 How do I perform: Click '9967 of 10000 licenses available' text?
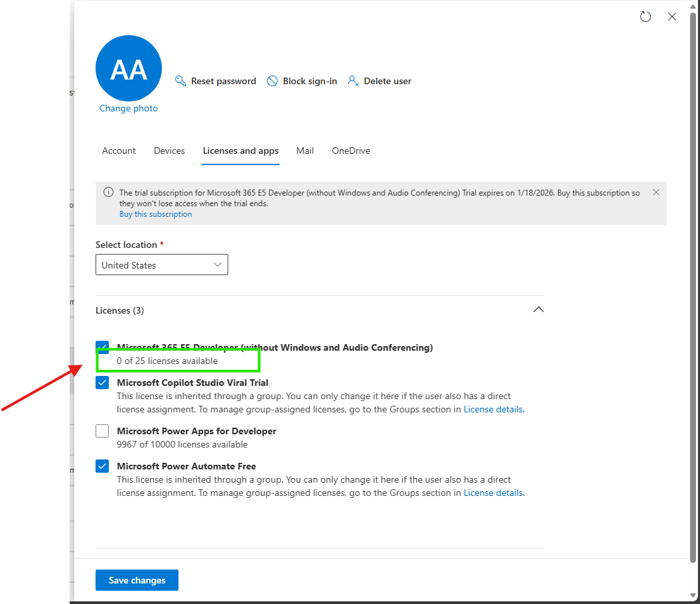[x=182, y=444]
